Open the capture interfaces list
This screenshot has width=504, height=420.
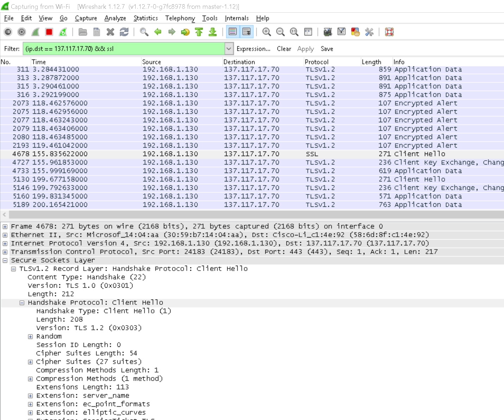click(x=8, y=32)
